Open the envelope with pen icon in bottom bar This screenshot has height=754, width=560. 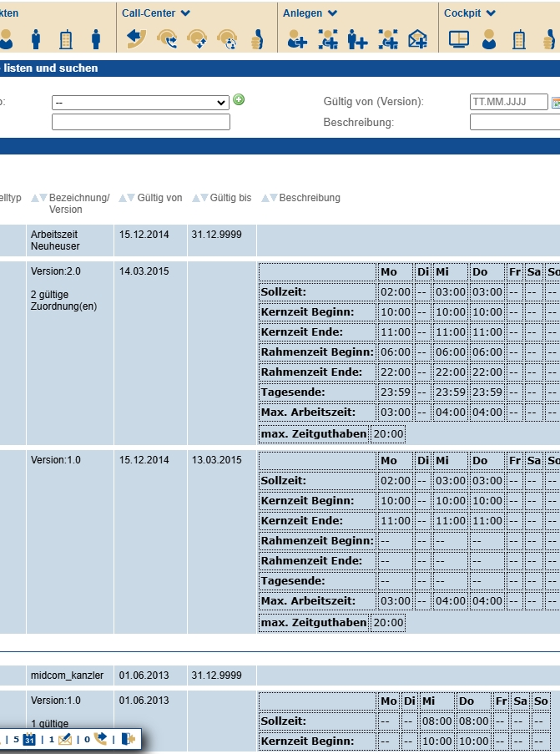(64, 740)
